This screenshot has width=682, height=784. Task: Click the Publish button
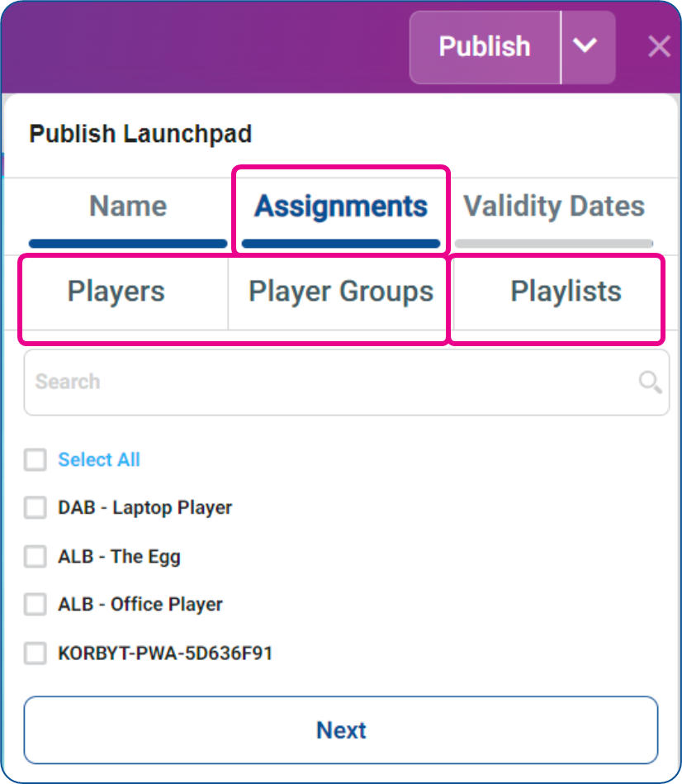pos(485,47)
